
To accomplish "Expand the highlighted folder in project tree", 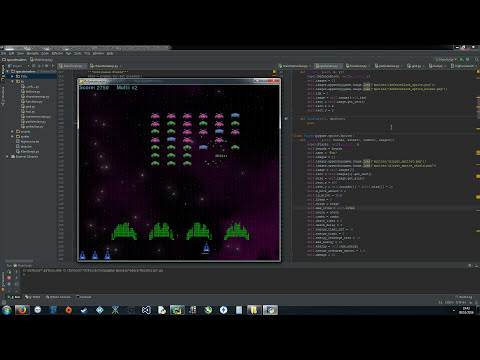I will pos(13,76).
